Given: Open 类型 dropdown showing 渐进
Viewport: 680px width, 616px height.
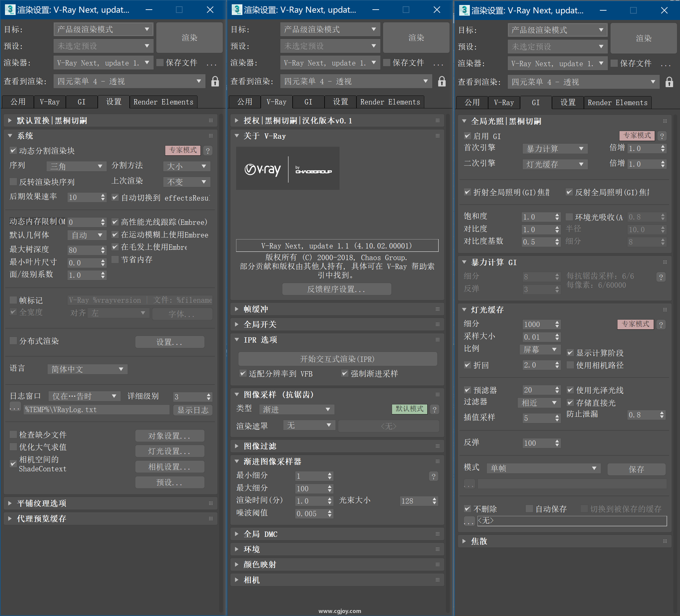Looking at the screenshot, I should coord(297,409).
